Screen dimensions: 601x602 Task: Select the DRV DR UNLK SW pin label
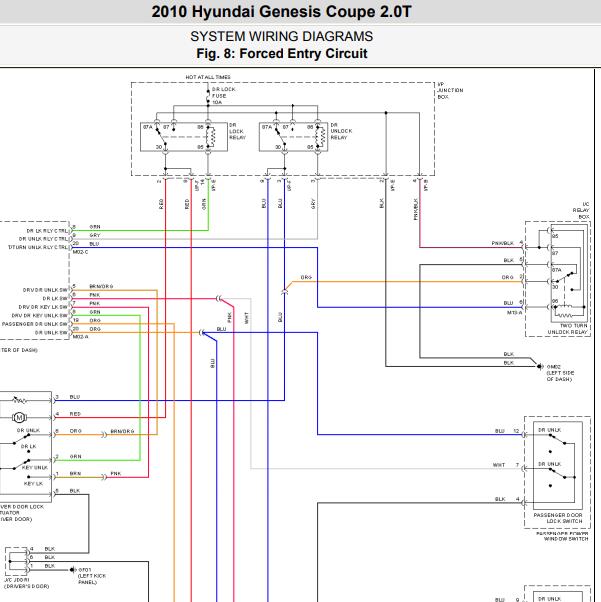tap(45, 290)
